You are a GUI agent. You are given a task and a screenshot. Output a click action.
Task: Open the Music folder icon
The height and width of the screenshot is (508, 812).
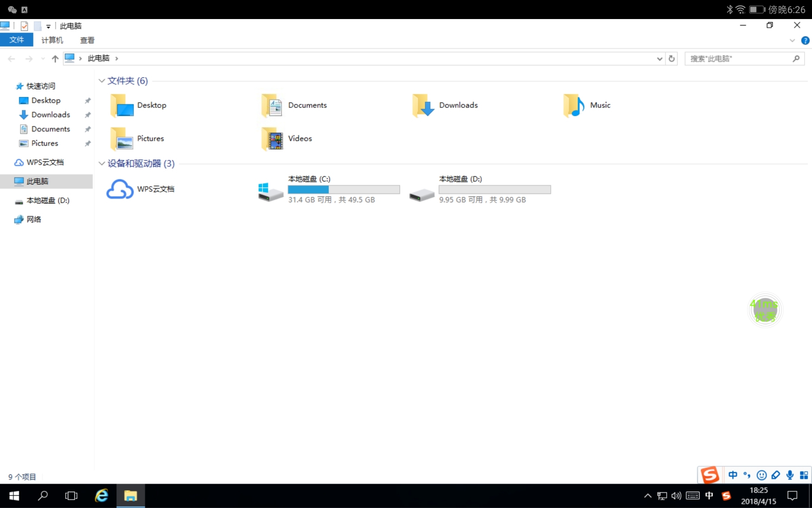(574, 106)
